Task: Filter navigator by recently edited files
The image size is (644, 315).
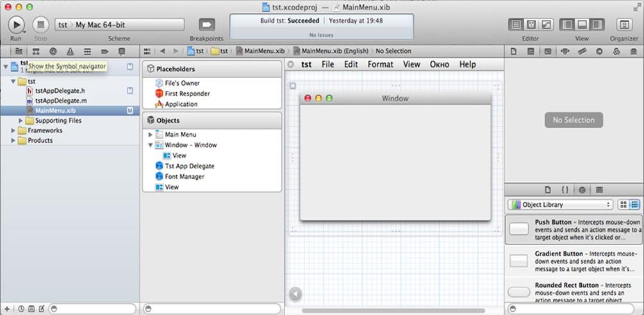Action: [21, 309]
